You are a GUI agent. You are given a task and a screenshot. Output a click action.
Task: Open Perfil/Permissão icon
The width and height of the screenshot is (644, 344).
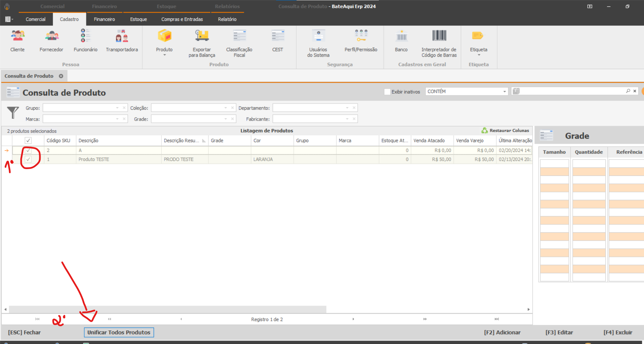(361, 36)
